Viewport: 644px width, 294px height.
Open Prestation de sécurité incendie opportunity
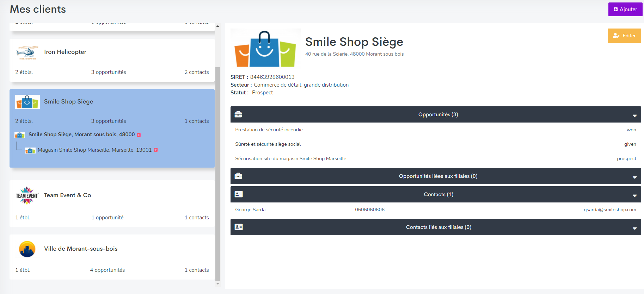click(269, 130)
